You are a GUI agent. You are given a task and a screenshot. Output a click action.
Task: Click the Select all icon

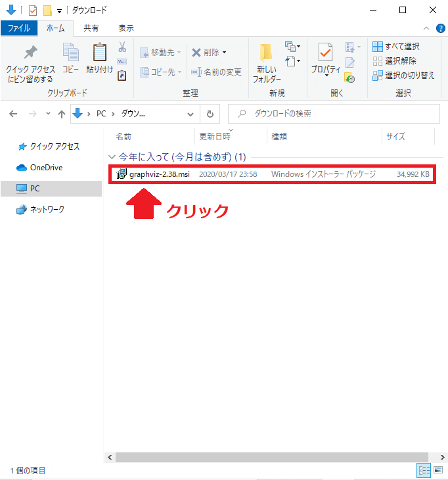point(377,47)
